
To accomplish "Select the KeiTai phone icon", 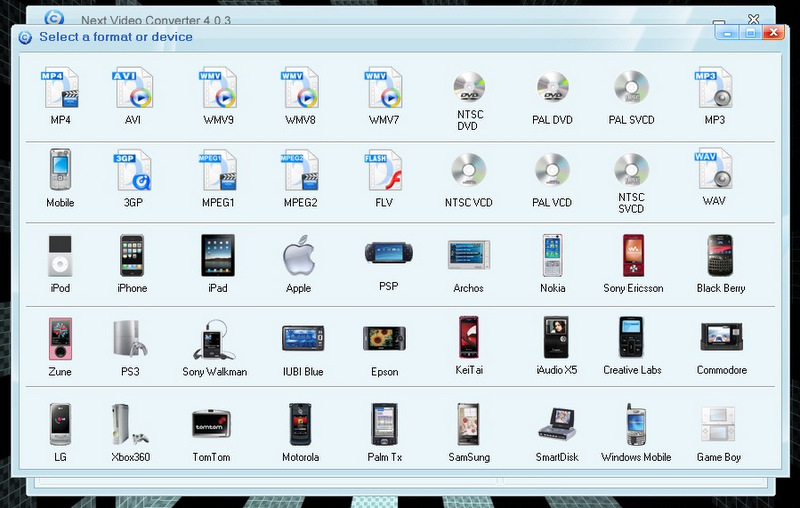I will pyautogui.click(x=469, y=337).
